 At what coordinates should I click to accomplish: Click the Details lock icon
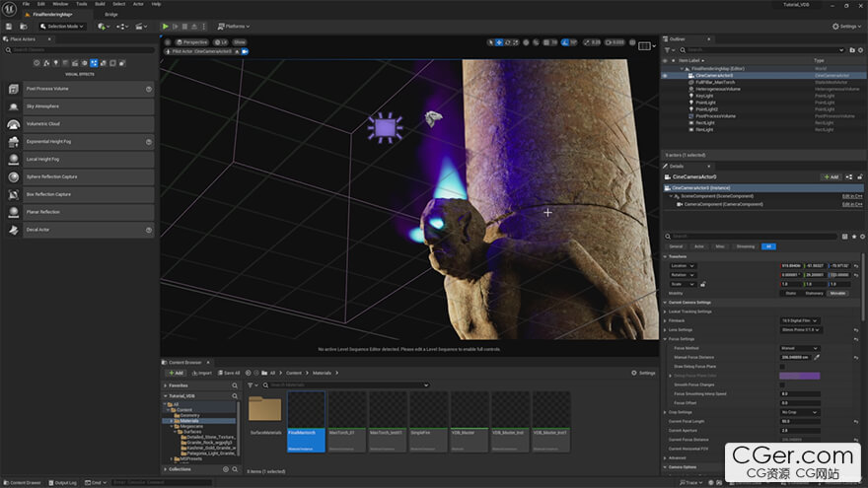[x=860, y=177]
